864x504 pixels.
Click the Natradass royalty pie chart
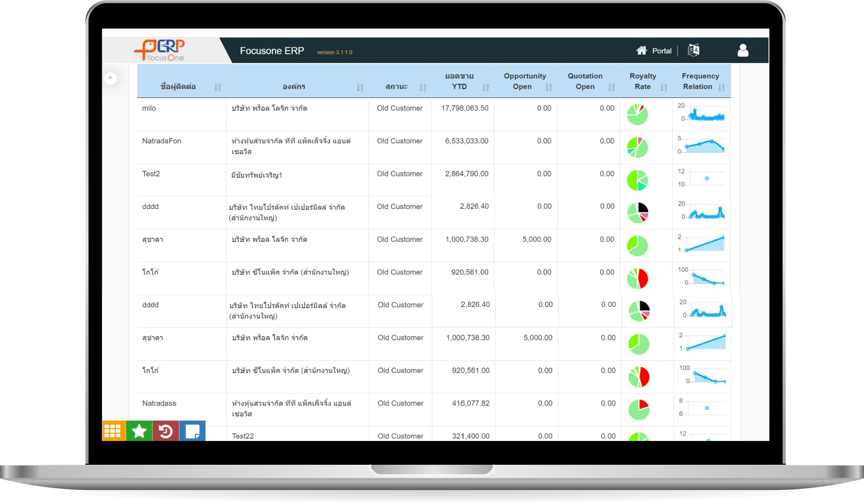click(x=639, y=410)
